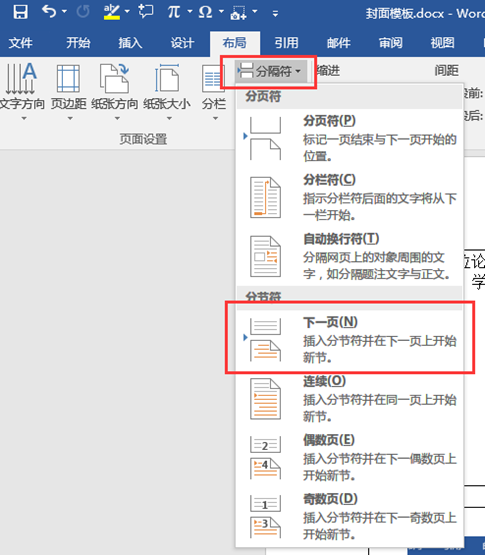The image size is (485, 555).
Task: Click the 纸张方向 orientation icon
Action: click(114, 79)
